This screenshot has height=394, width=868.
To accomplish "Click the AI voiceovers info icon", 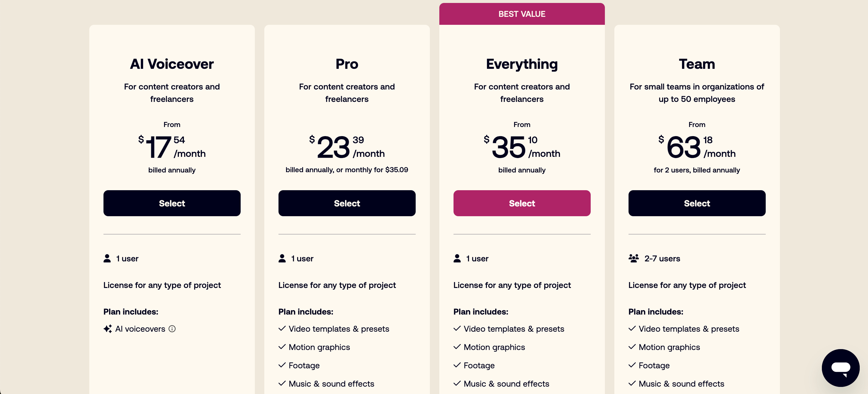I will 172,329.
